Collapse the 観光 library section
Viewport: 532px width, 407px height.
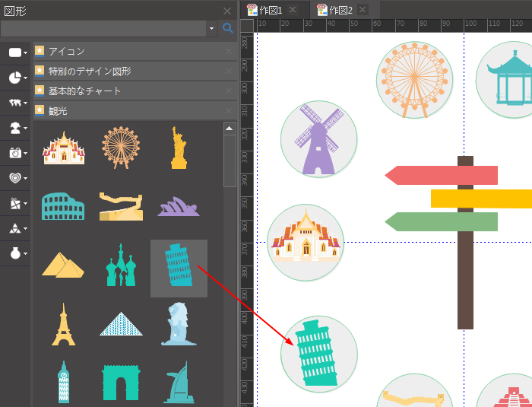point(58,111)
